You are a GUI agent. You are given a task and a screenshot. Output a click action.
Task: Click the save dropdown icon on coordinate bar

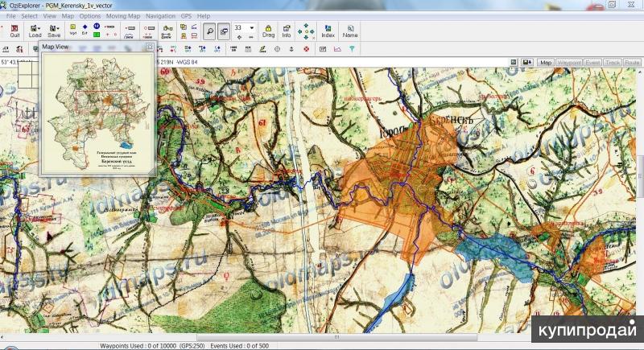coord(527,63)
